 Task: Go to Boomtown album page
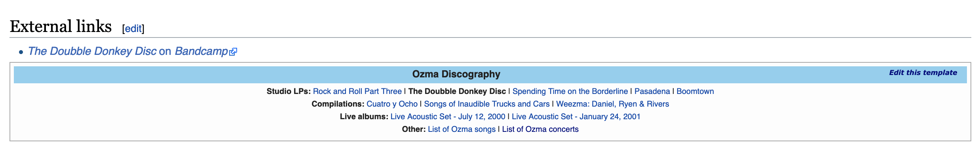tap(695, 91)
